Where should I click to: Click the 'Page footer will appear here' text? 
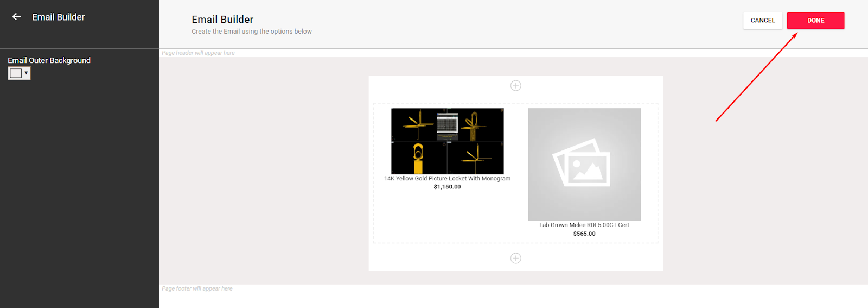(x=197, y=288)
